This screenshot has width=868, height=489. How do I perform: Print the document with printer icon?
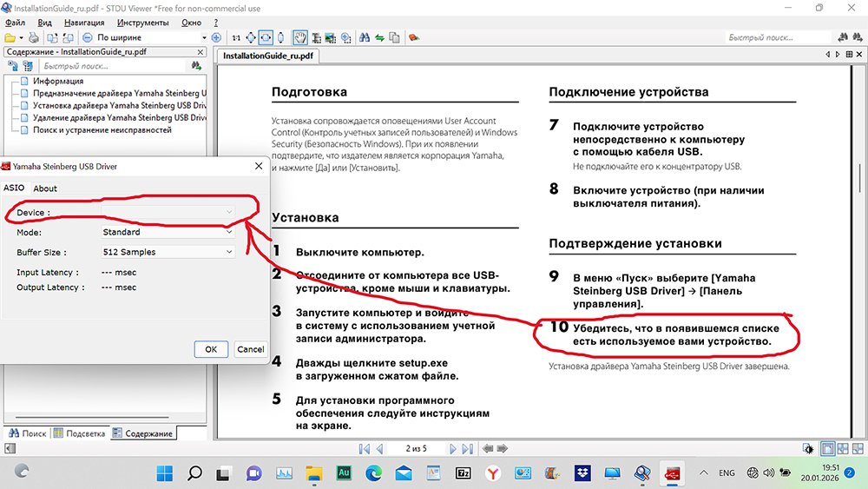[35, 37]
